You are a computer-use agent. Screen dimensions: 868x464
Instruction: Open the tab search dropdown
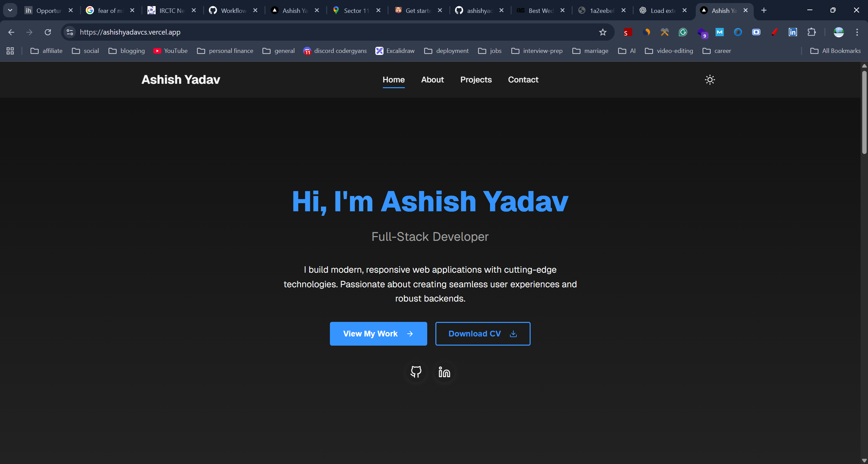10,10
